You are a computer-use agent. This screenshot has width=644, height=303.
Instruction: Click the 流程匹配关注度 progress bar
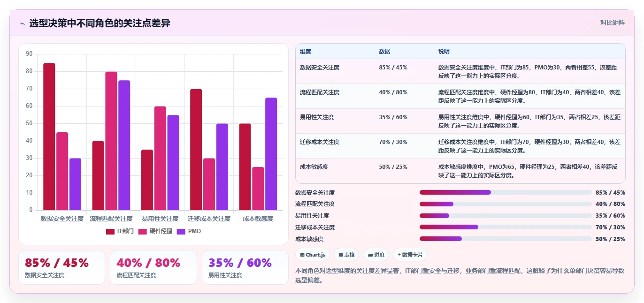point(506,204)
